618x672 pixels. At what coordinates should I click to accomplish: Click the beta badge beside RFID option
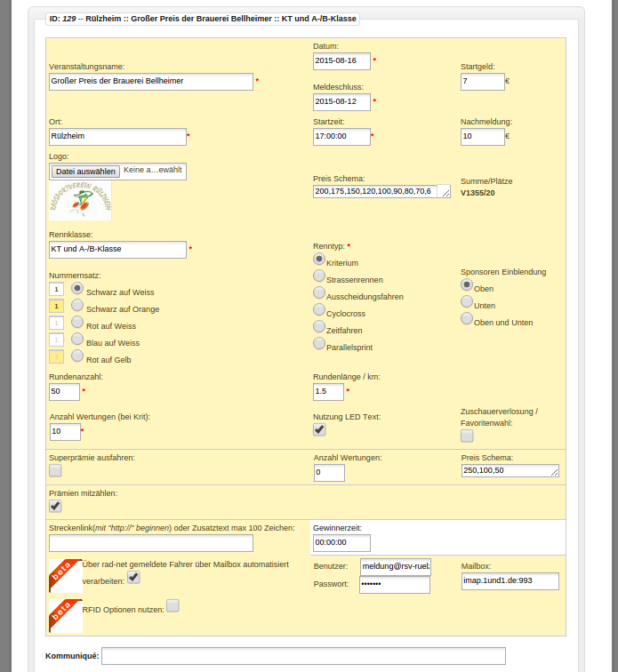point(65,614)
